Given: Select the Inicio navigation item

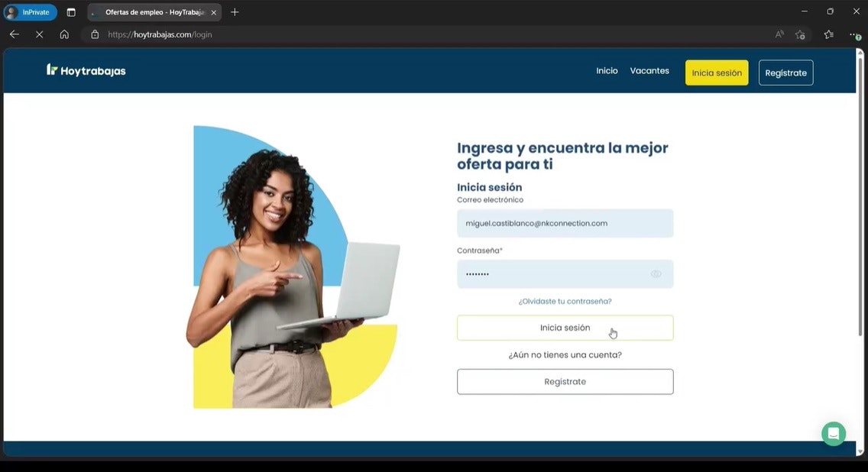Looking at the screenshot, I should (607, 70).
